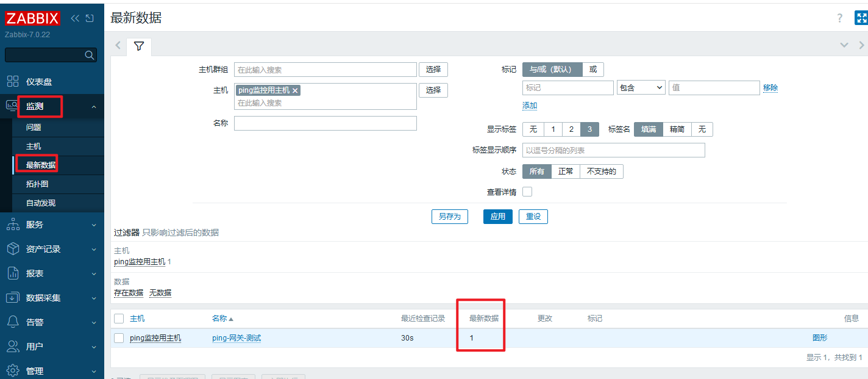Viewport: 868px width, 379px height.
Task: Remove ping监控用主机 tag with X
Action: click(295, 90)
